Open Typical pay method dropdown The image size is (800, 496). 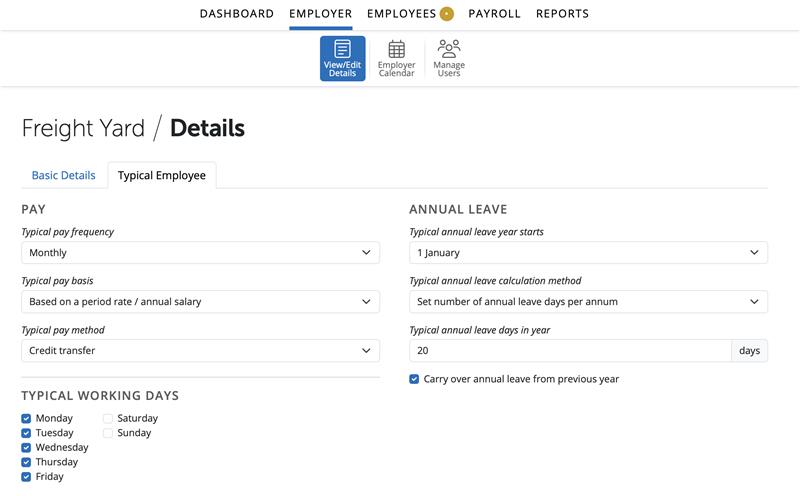[x=200, y=351]
